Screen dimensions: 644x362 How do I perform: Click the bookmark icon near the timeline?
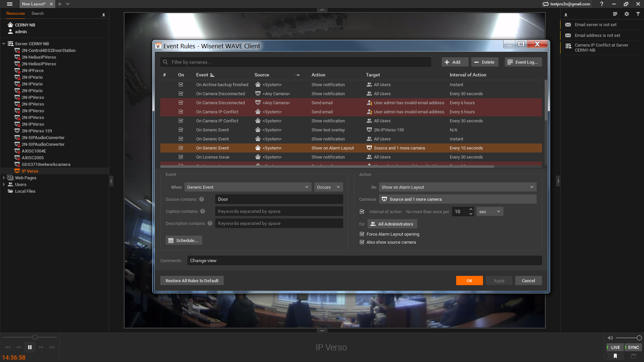(x=615, y=356)
